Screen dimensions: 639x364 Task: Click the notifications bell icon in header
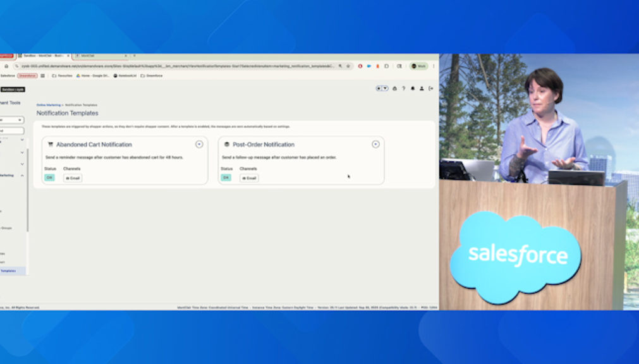click(413, 88)
